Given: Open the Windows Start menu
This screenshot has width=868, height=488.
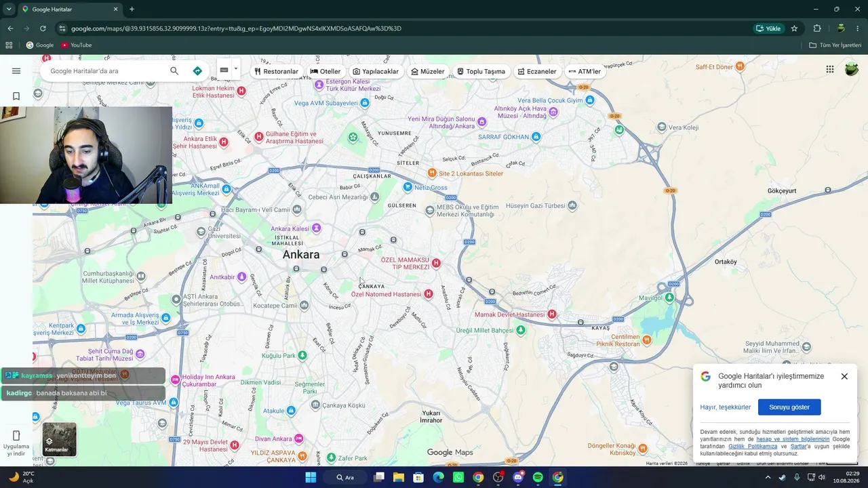Looking at the screenshot, I should [311, 477].
